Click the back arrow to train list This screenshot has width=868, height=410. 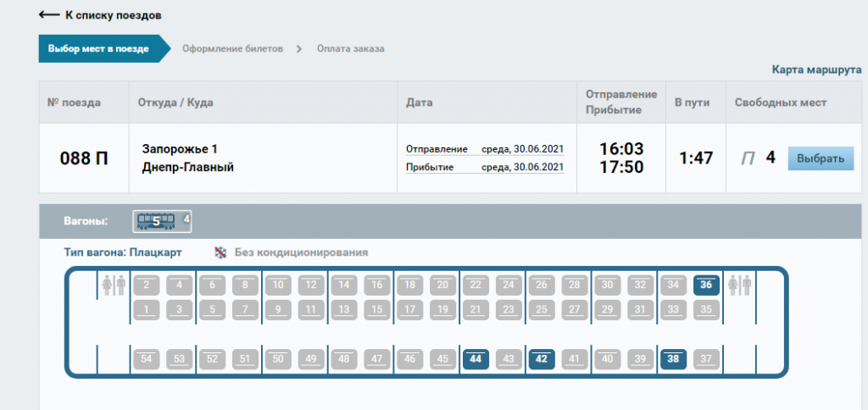(49, 15)
